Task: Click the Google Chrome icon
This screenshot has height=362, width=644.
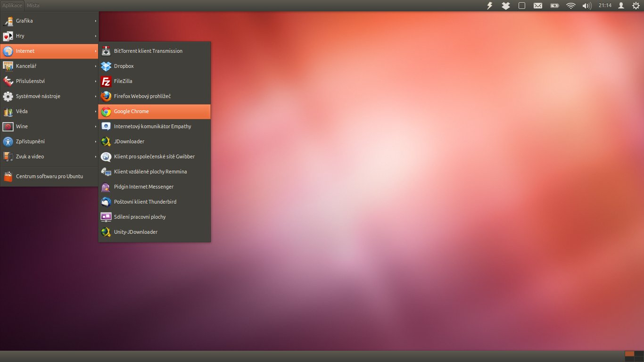Action: [x=106, y=111]
